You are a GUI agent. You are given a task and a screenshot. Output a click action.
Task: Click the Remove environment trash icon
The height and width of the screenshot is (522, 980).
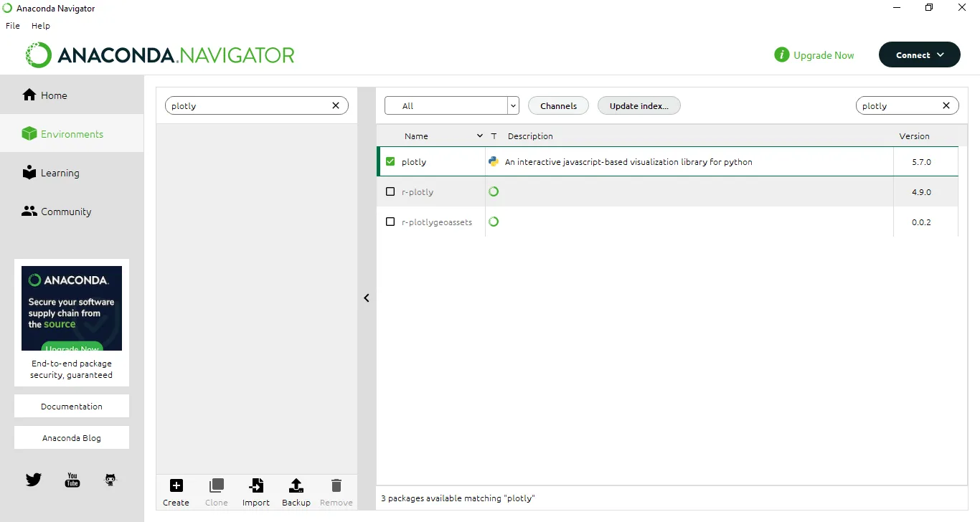[336, 485]
